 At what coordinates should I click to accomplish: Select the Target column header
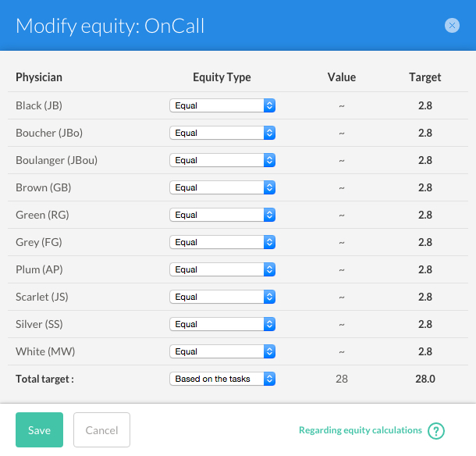tap(425, 77)
